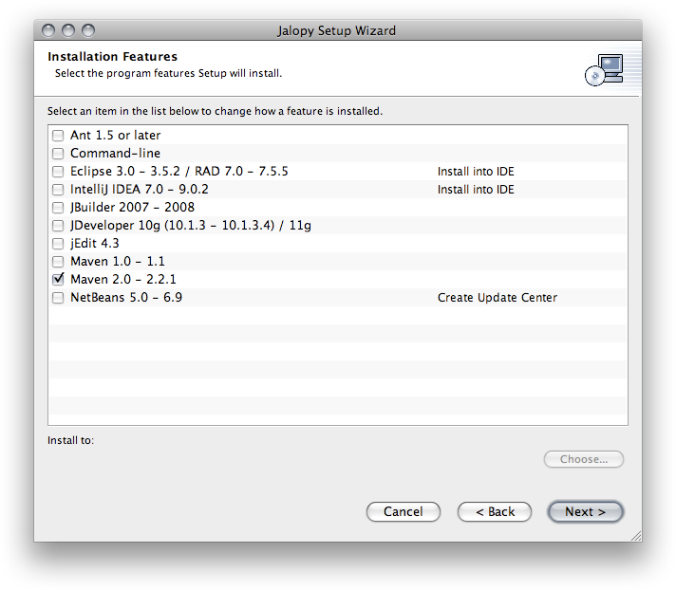Select the 'Ant 1.5 or later' row text
Screen dimensions: 676x590
click(x=115, y=135)
